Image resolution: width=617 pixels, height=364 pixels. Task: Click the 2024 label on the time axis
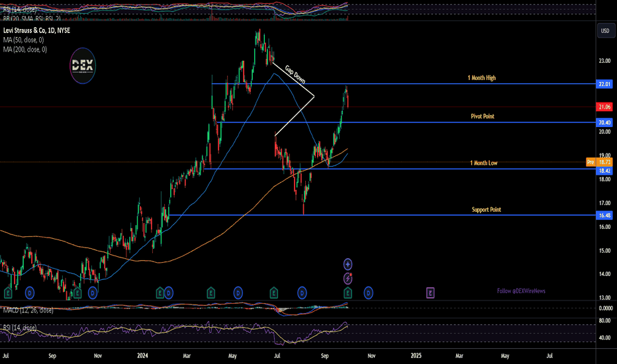click(142, 356)
